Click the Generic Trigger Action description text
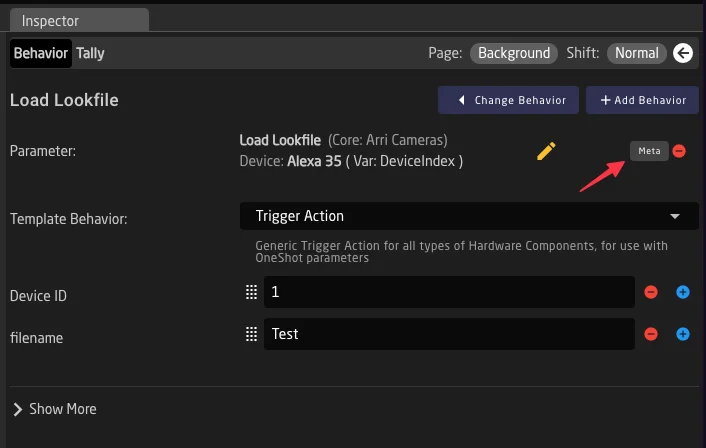The image size is (706, 448). (x=461, y=252)
